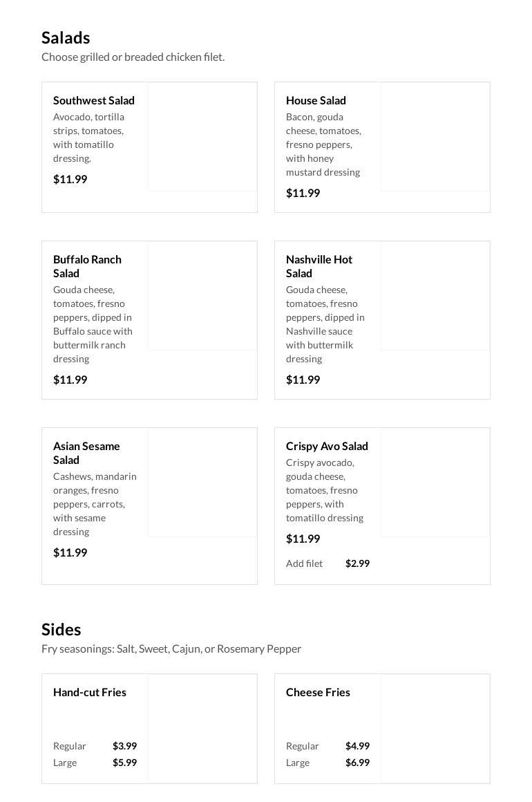The height and width of the screenshot is (802, 532).
Task: Select the Regular $4.99 Cheese Fries size
Action: coord(327,746)
